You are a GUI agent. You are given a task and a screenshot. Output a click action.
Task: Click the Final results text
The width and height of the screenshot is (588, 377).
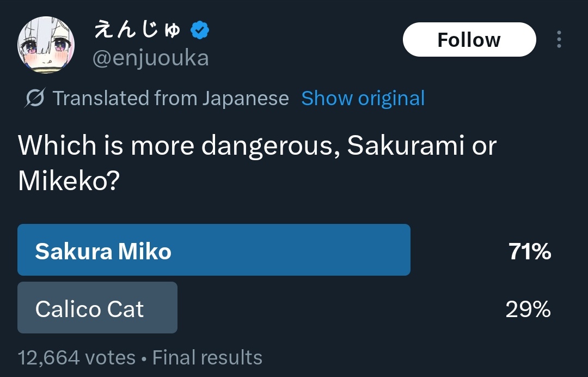207,357
